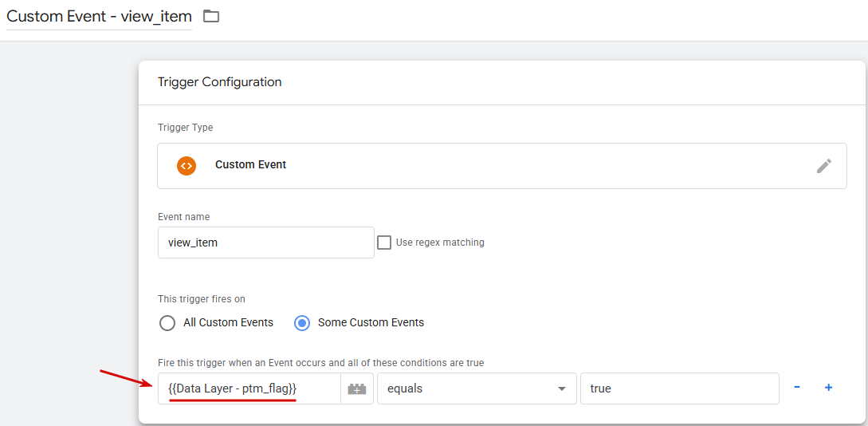Open the variable picker brick icon
The width and height of the screenshot is (868, 426).
[x=357, y=389]
